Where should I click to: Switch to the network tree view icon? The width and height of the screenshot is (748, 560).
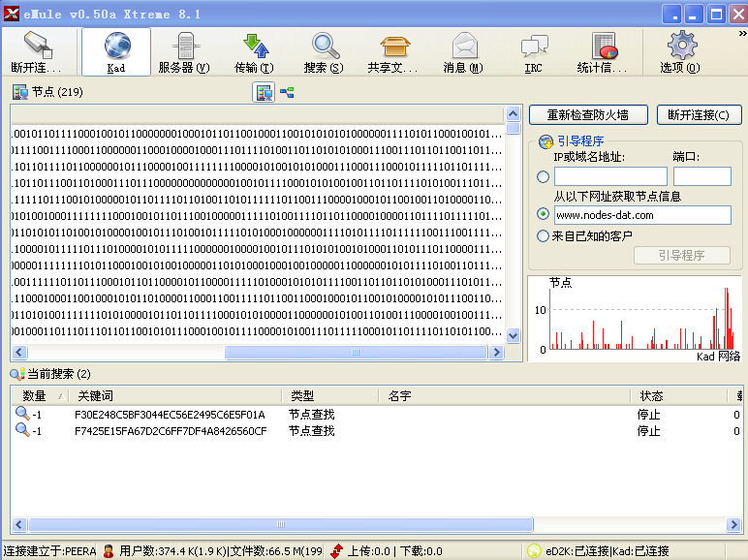pos(287,92)
